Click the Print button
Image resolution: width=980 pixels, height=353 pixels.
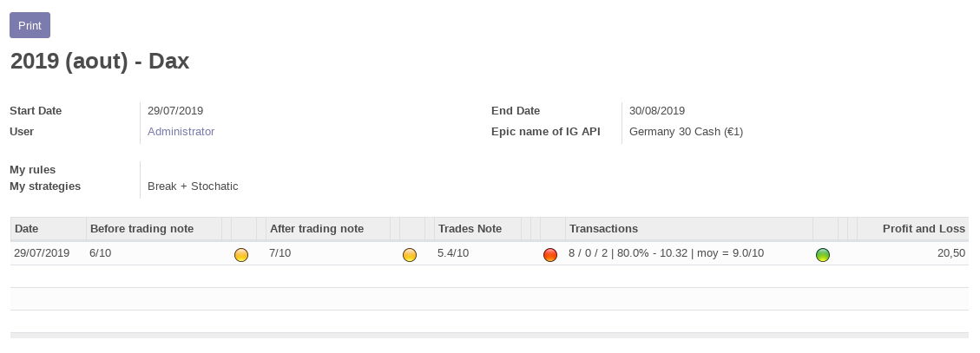[x=30, y=25]
